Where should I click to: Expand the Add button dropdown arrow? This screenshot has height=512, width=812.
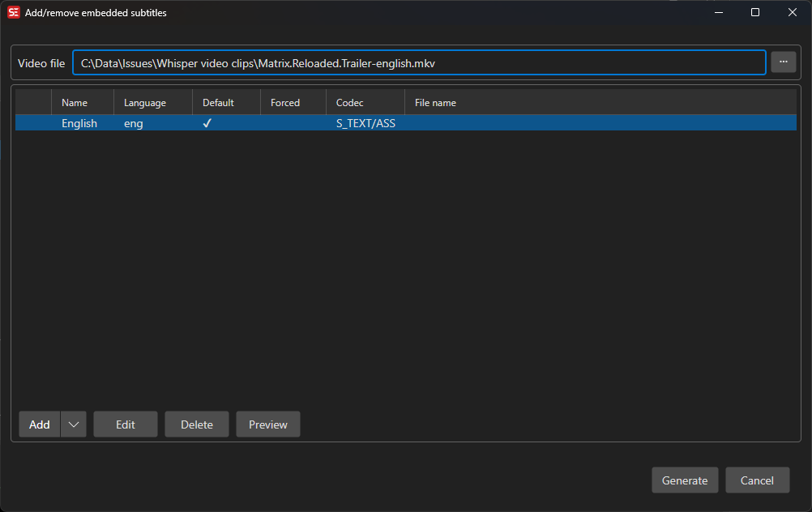click(x=74, y=425)
